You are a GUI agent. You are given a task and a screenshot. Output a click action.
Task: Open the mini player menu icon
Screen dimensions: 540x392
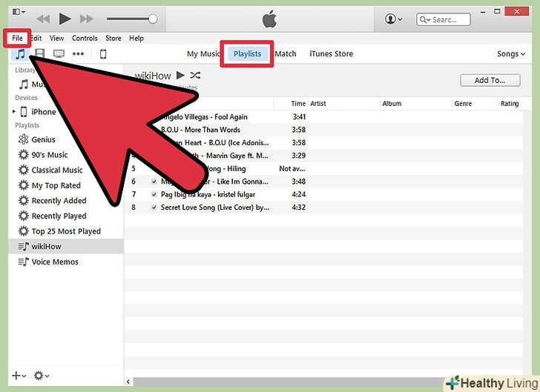pos(19,12)
